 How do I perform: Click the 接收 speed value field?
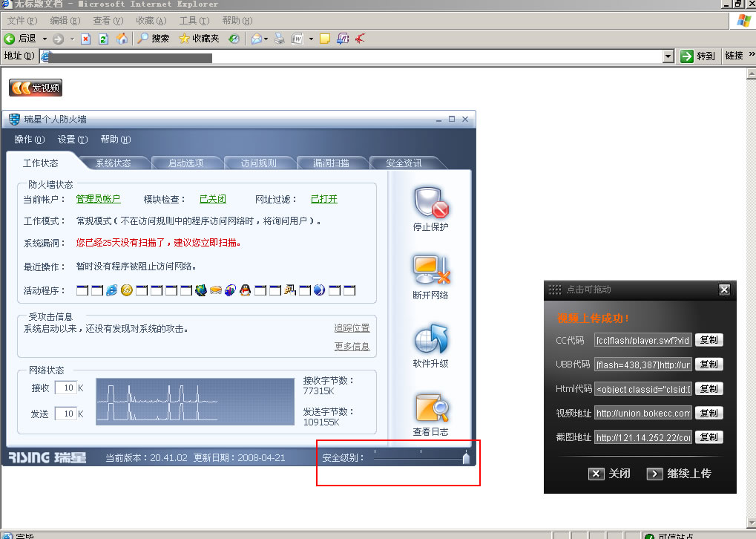coord(65,388)
